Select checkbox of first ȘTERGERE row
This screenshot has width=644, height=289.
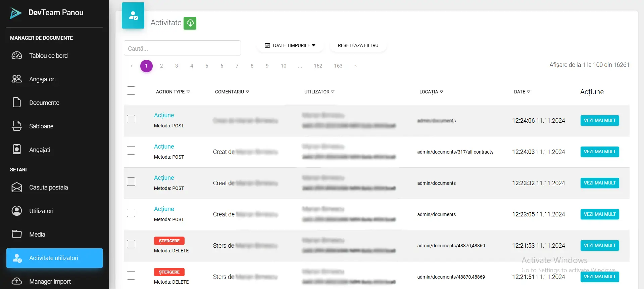[x=131, y=244]
